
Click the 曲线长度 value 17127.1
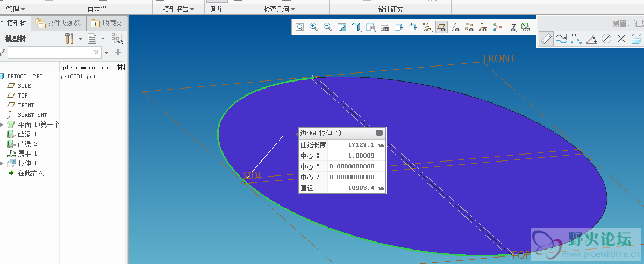361,145
